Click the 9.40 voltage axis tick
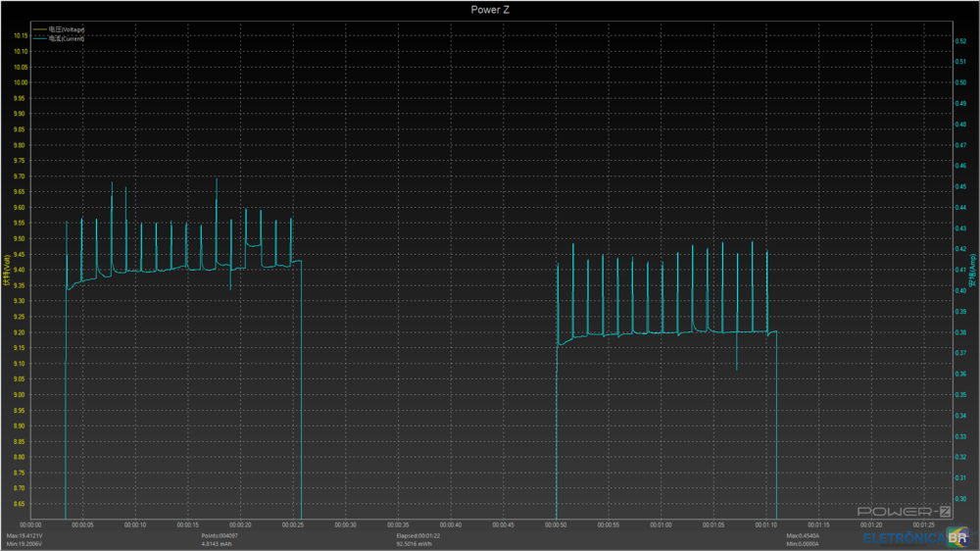Viewport: 980px width, 551px height. point(20,270)
